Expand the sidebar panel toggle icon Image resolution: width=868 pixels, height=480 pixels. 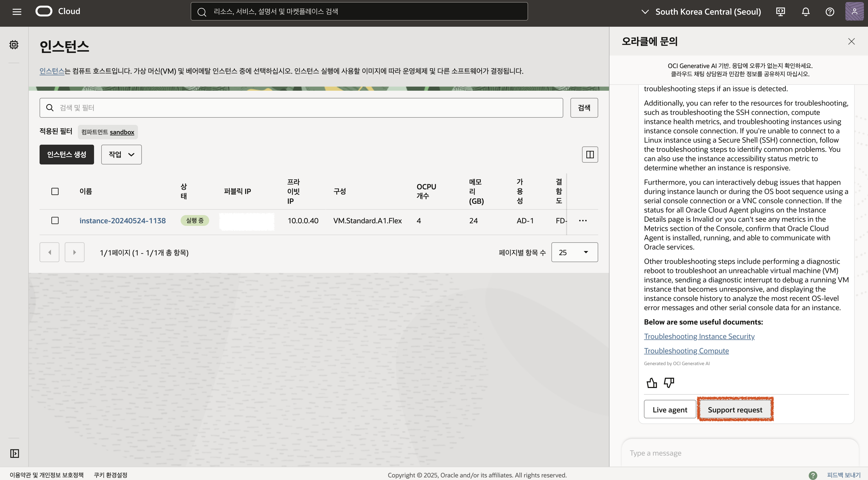tap(14, 453)
